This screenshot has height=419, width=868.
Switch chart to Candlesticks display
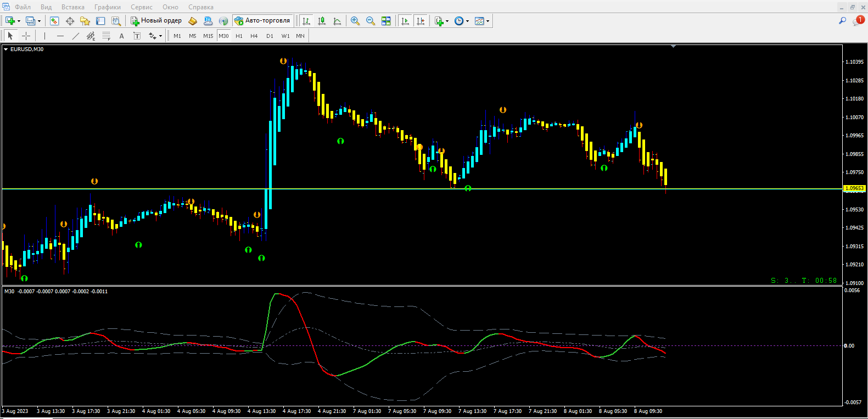point(322,21)
